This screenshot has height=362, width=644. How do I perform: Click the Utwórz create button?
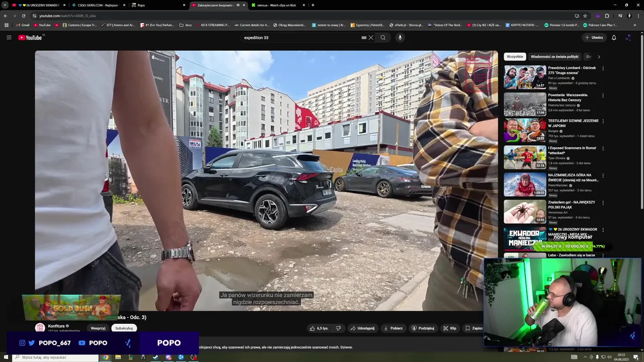click(x=594, y=37)
